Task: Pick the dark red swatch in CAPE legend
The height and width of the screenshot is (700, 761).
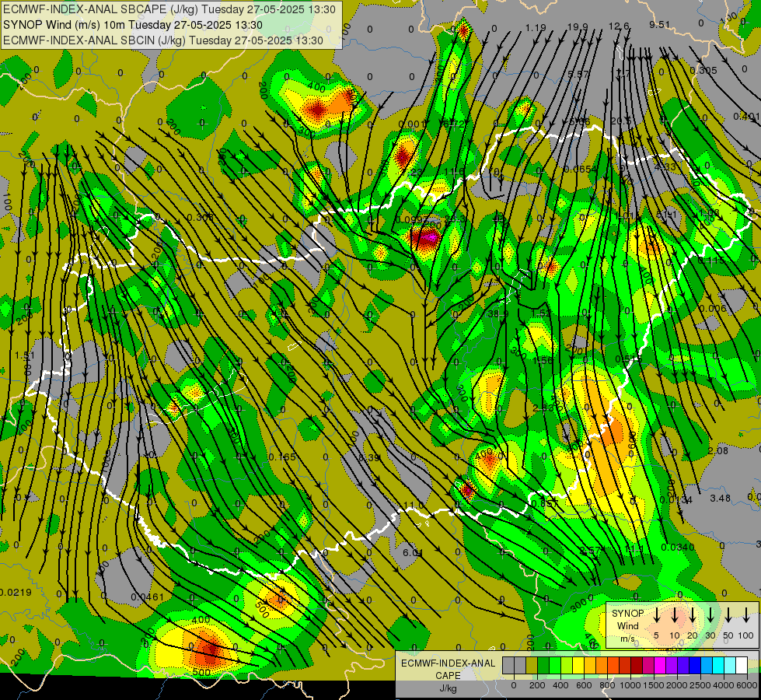Action: click(637, 665)
